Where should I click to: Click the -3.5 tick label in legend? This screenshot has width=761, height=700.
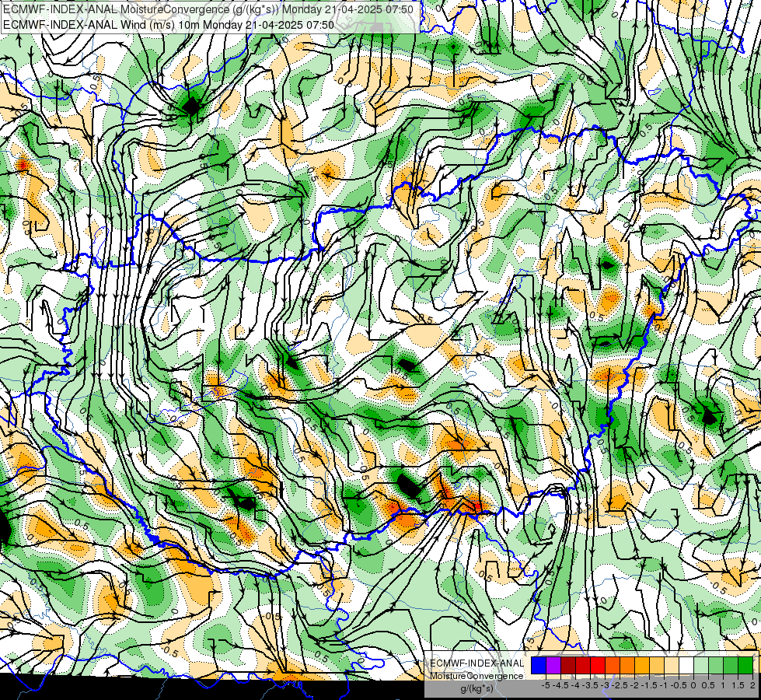[x=591, y=685]
